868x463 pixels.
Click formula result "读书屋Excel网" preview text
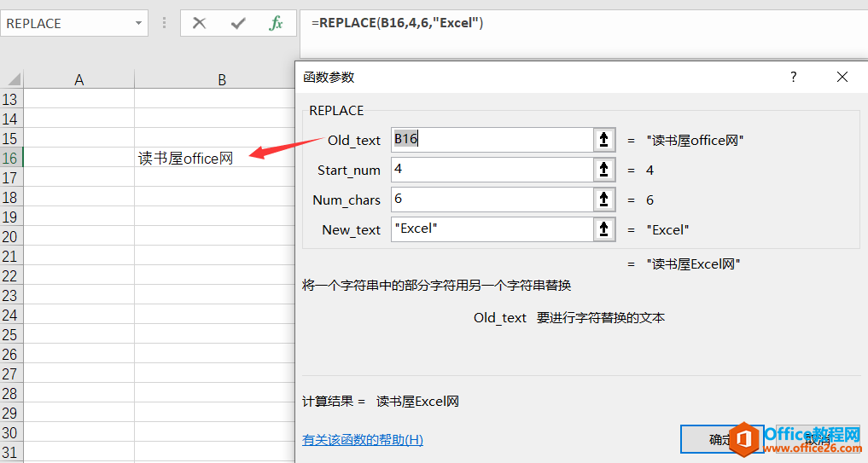(x=693, y=263)
